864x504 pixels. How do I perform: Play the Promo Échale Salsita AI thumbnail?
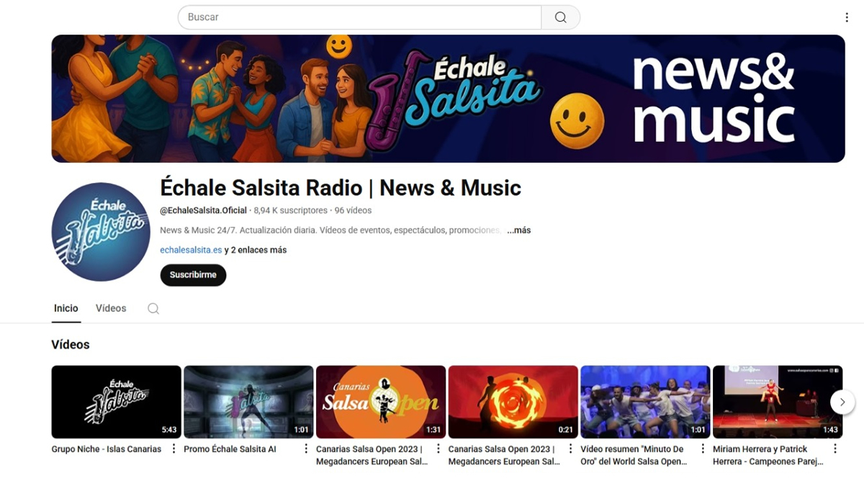tap(248, 402)
